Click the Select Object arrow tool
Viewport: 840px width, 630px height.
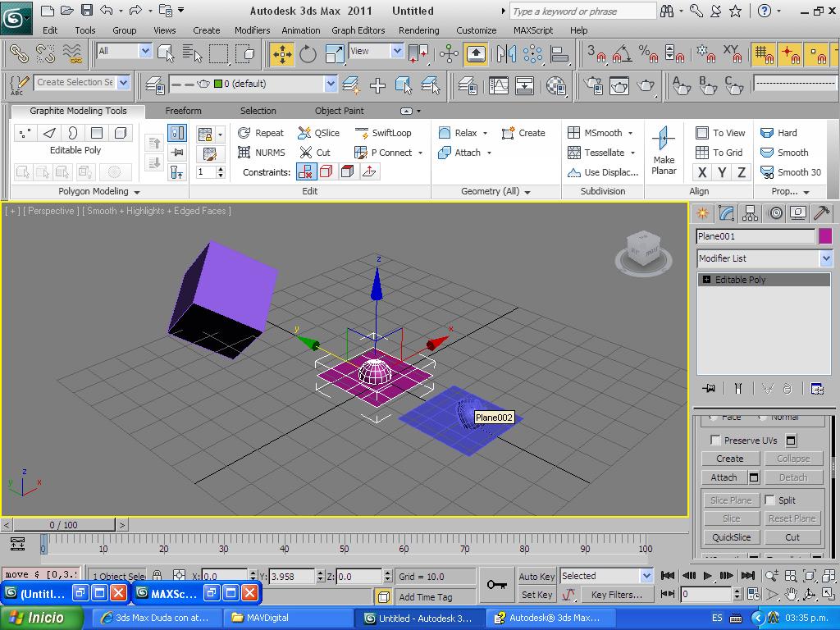(x=166, y=53)
